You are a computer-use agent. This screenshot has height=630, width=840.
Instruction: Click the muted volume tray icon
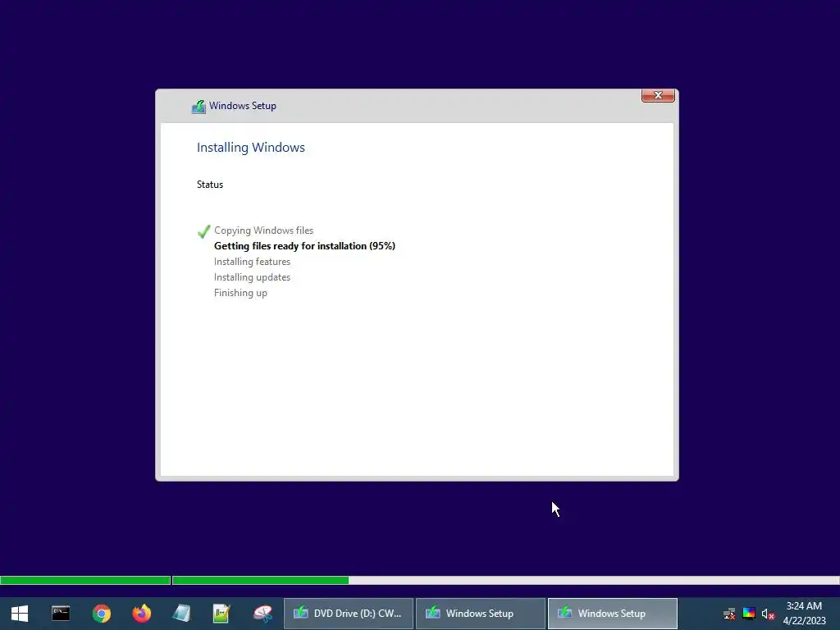tap(768, 614)
